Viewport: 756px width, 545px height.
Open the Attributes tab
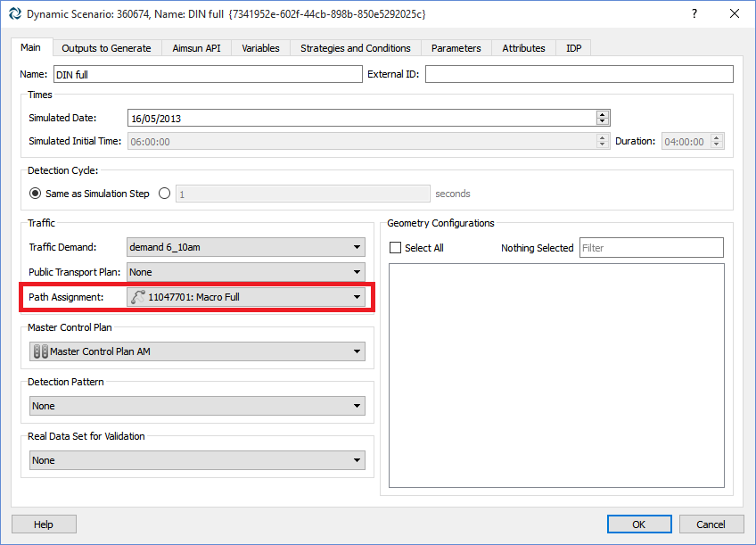[x=523, y=48]
